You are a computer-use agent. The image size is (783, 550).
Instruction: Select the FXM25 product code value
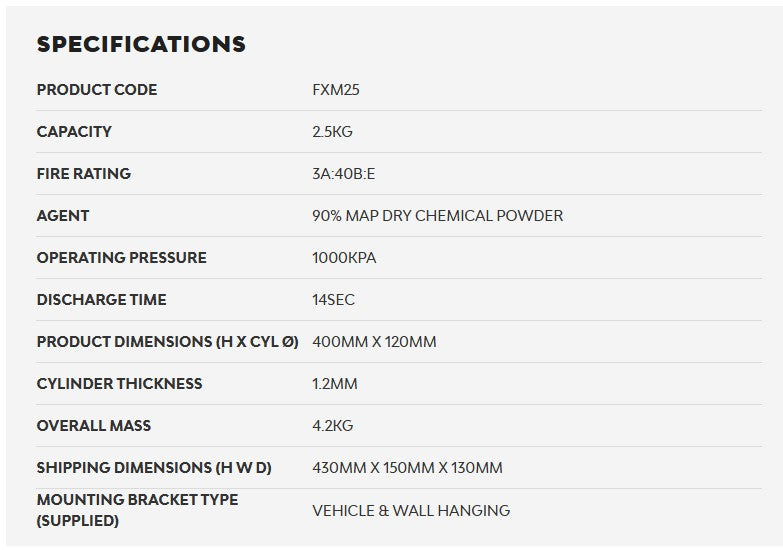336,90
